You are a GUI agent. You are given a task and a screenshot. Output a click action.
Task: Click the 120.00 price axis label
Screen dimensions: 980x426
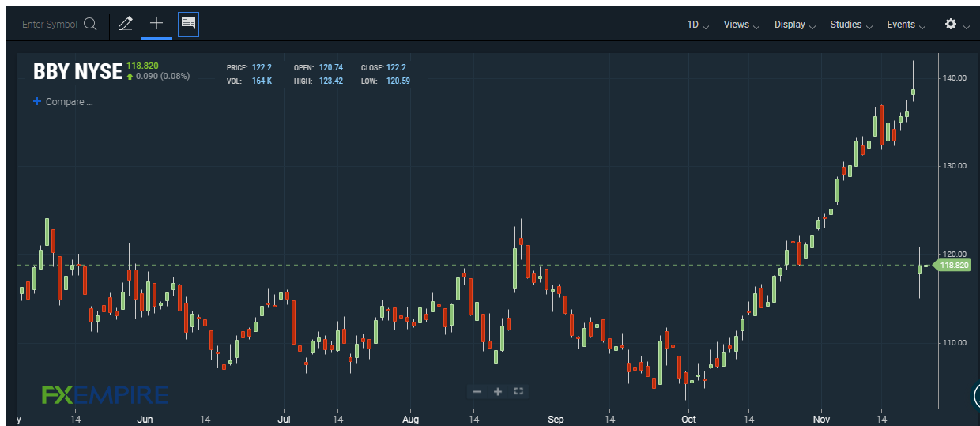(955, 254)
